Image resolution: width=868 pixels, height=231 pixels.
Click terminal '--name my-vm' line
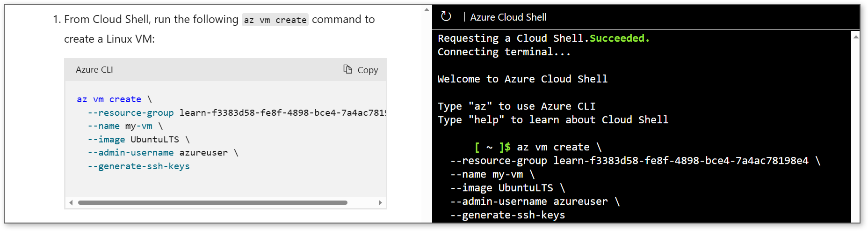tap(492, 174)
